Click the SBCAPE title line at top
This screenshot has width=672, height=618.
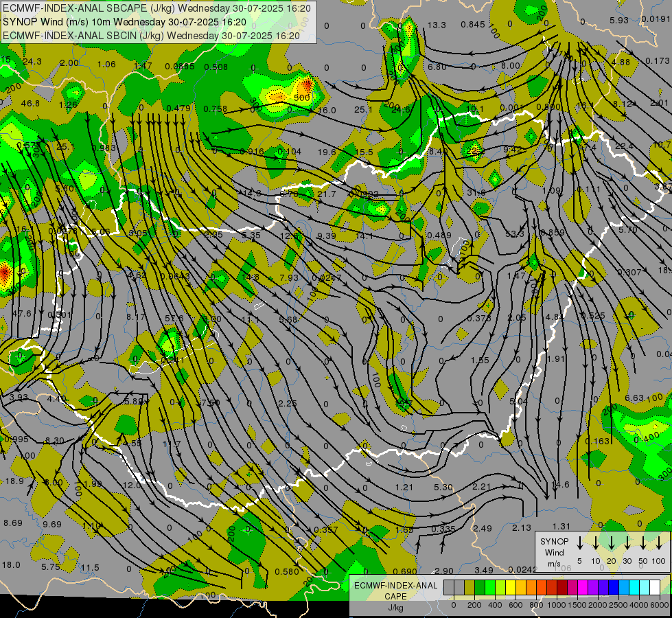point(157,8)
